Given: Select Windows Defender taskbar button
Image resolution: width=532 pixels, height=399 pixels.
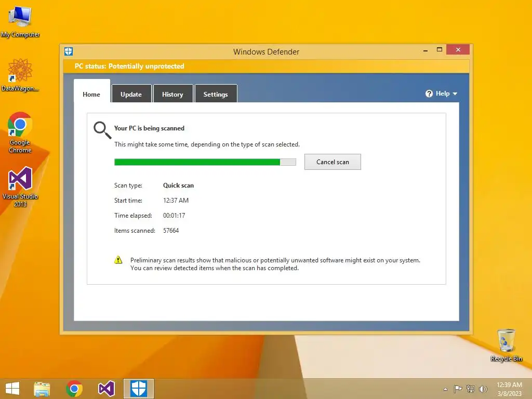Looking at the screenshot, I should pyautogui.click(x=138, y=389).
